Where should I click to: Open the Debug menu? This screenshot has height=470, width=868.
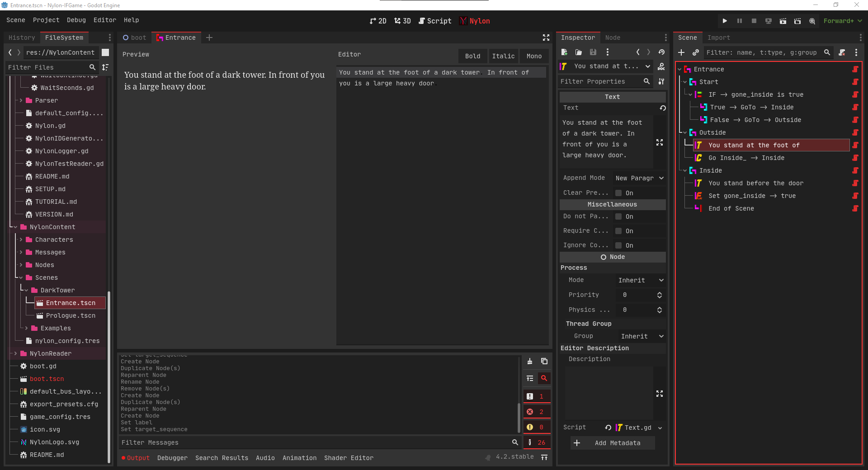point(76,20)
